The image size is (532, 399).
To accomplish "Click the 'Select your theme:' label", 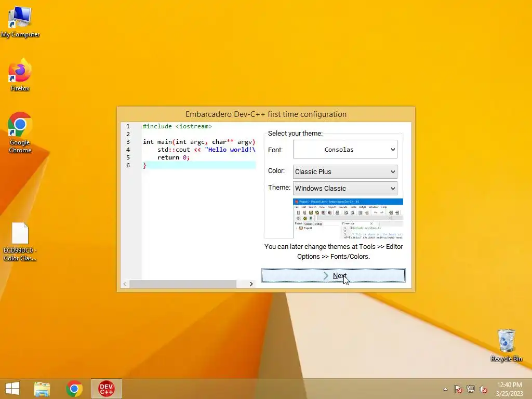I will point(295,134).
